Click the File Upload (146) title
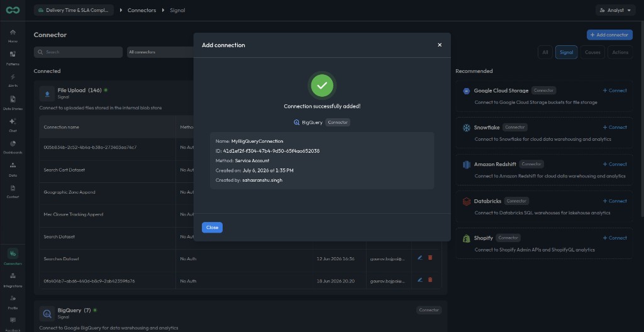This screenshot has height=332, width=644. [80, 90]
